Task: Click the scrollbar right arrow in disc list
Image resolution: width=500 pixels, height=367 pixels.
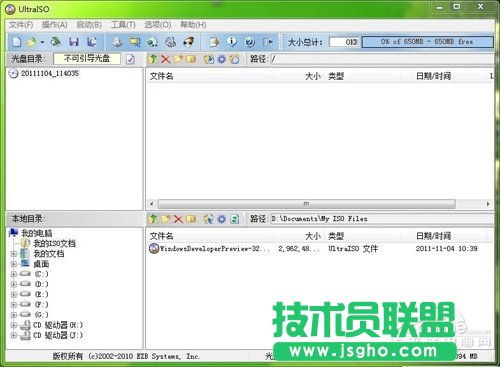Action: (488, 204)
